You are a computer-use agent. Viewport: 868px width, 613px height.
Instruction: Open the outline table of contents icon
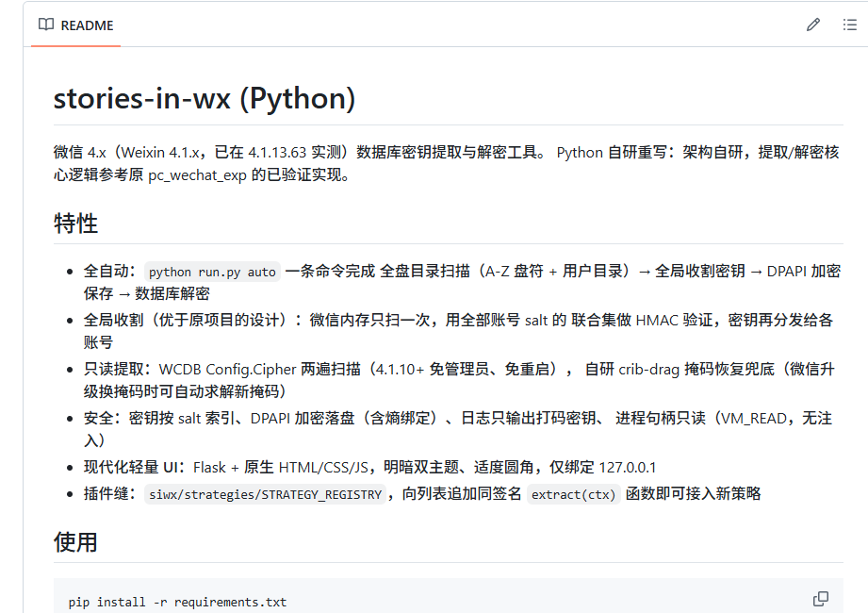tap(850, 25)
